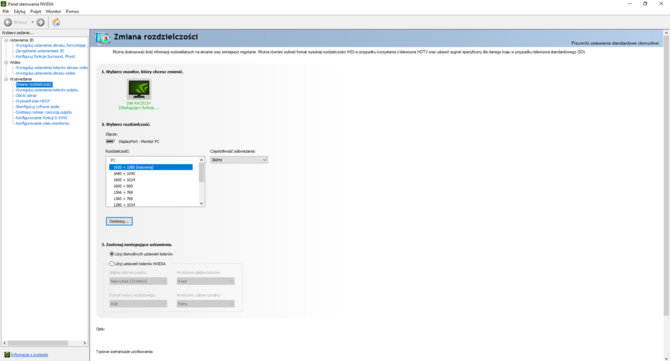Open Wyreguluj ustawienia kolorów pulpitu

[x=47, y=90]
